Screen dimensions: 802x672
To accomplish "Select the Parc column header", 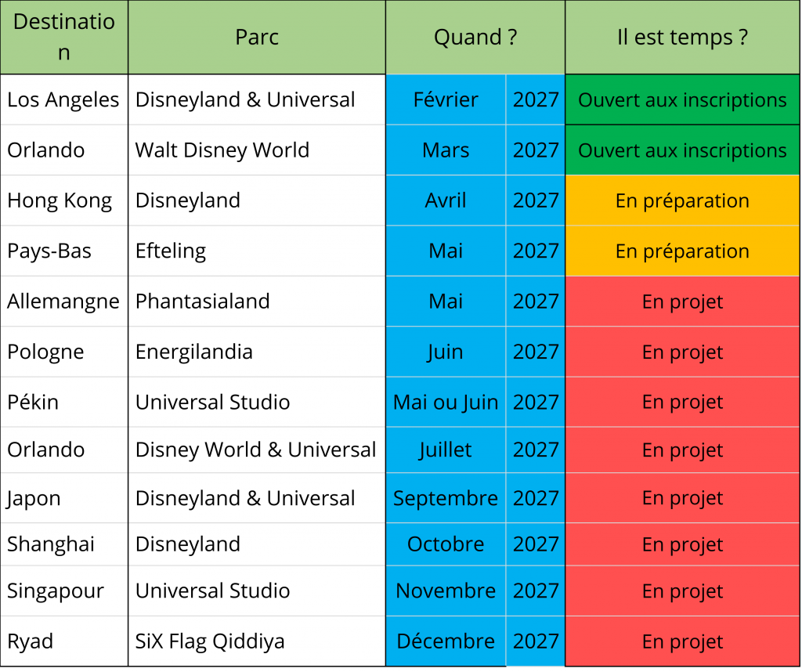I will coord(257,38).
